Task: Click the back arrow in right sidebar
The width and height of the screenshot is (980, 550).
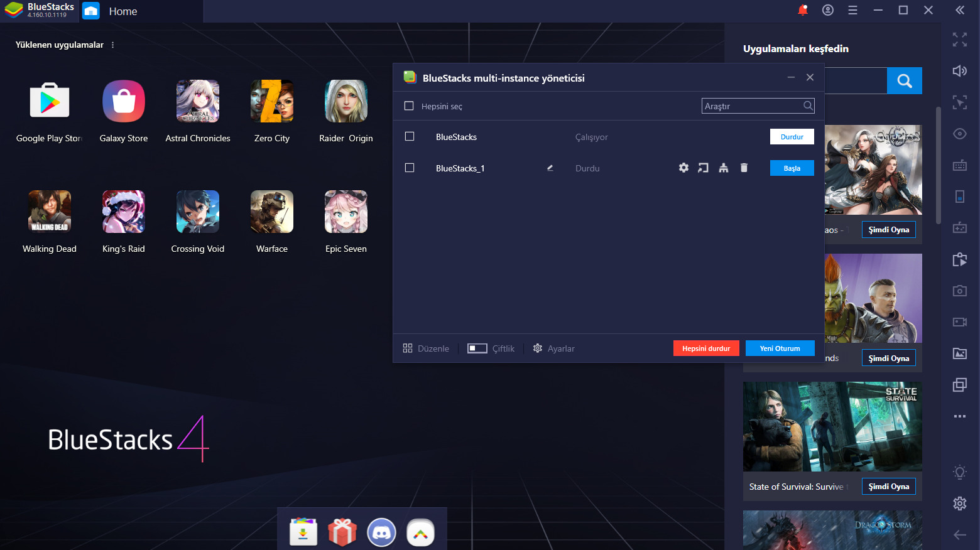Action: click(x=960, y=535)
